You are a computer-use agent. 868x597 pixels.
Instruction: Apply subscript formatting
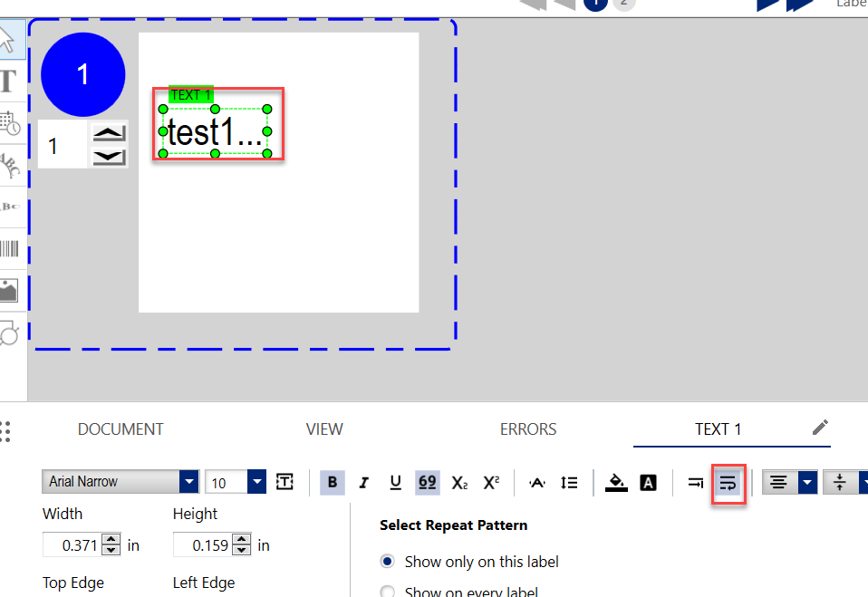pos(459,483)
